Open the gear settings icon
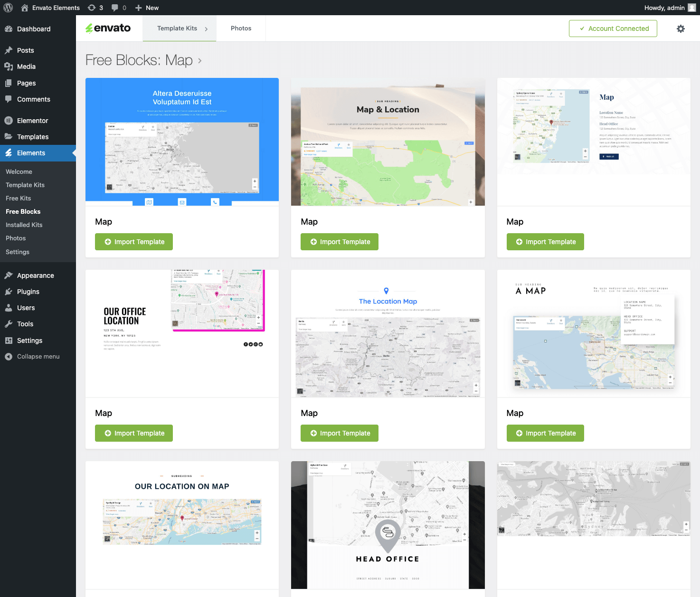Image resolution: width=700 pixels, height=597 pixels. (x=681, y=28)
